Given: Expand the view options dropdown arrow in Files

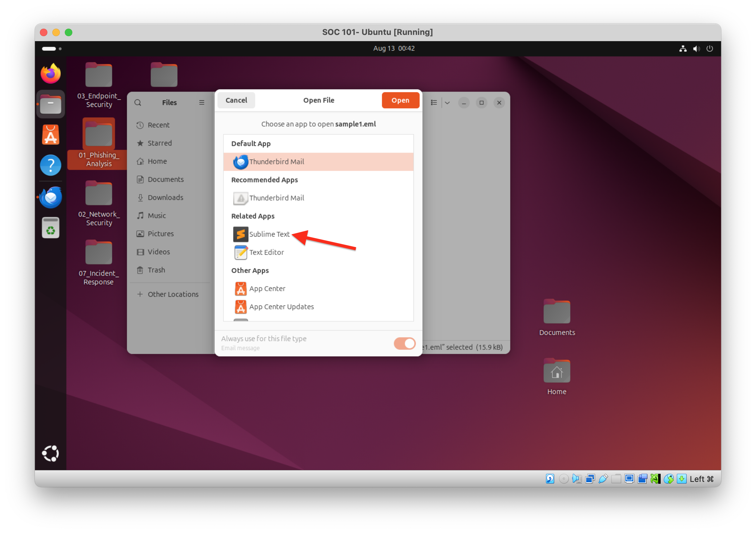Looking at the screenshot, I should tap(447, 103).
